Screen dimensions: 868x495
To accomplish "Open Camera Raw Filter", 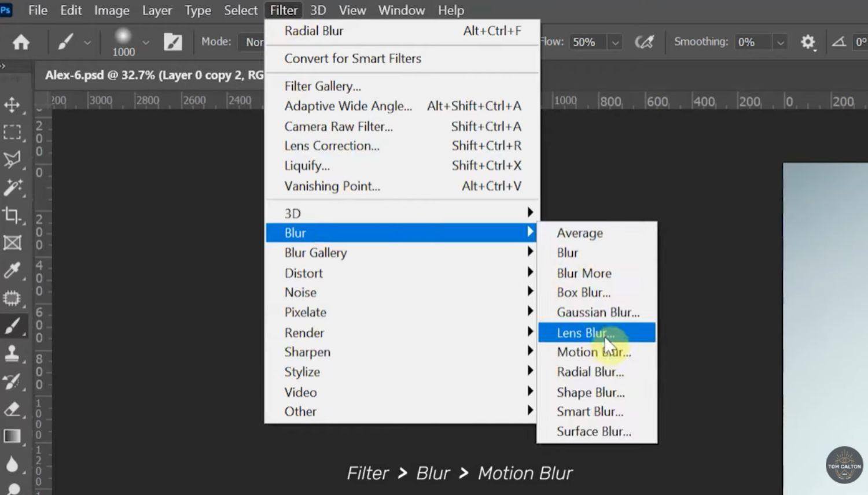I will point(402,126).
